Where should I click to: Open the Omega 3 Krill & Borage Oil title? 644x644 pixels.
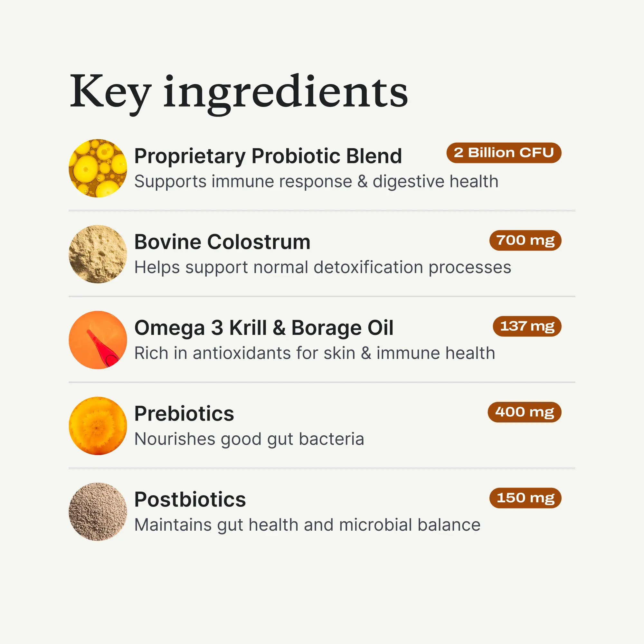pyautogui.click(x=264, y=328)
